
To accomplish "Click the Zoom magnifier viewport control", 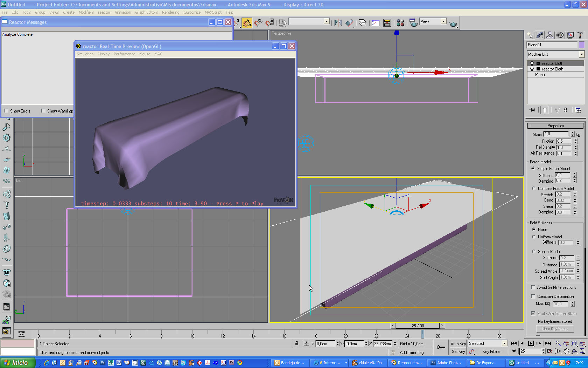I will (x=558, y=343).
